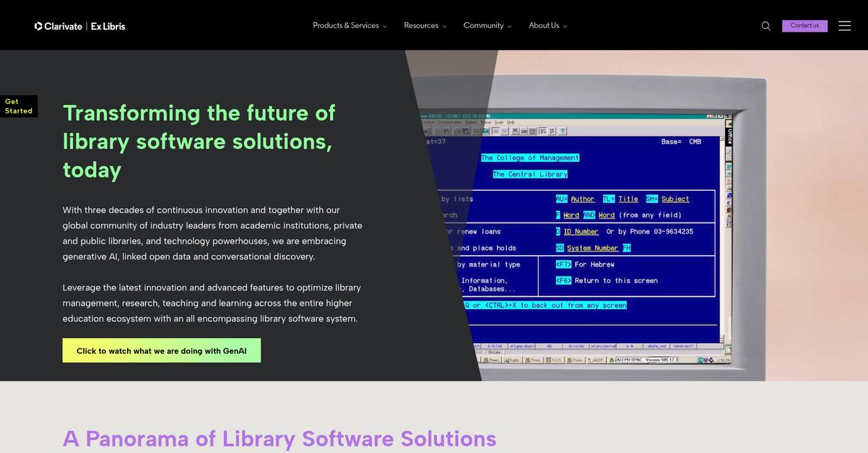868x453 pixels.
Task: Expand the About Us dropdown chevron
Action: point(565,27)
